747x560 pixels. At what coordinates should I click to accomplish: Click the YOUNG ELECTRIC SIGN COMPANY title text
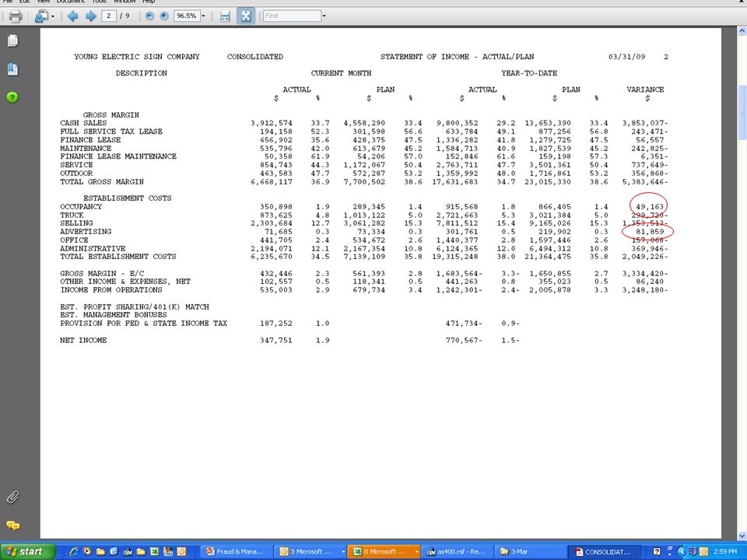point(137,57)
